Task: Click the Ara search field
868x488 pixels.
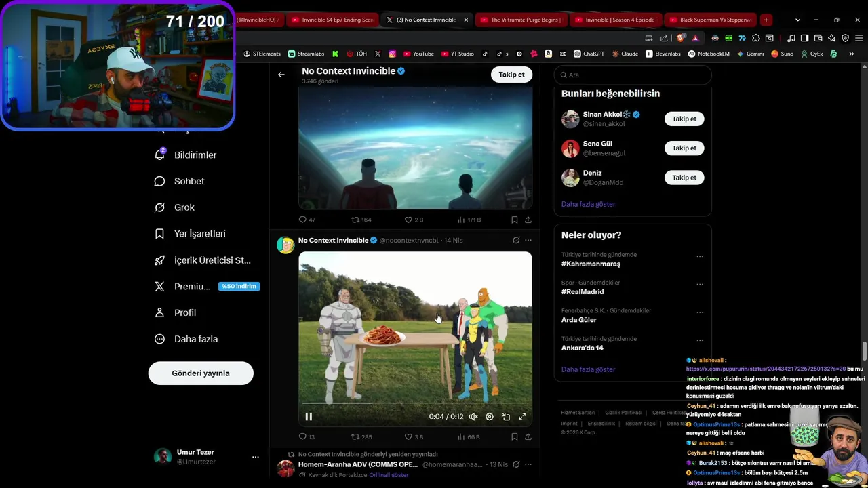Action: tap(632, 75)
